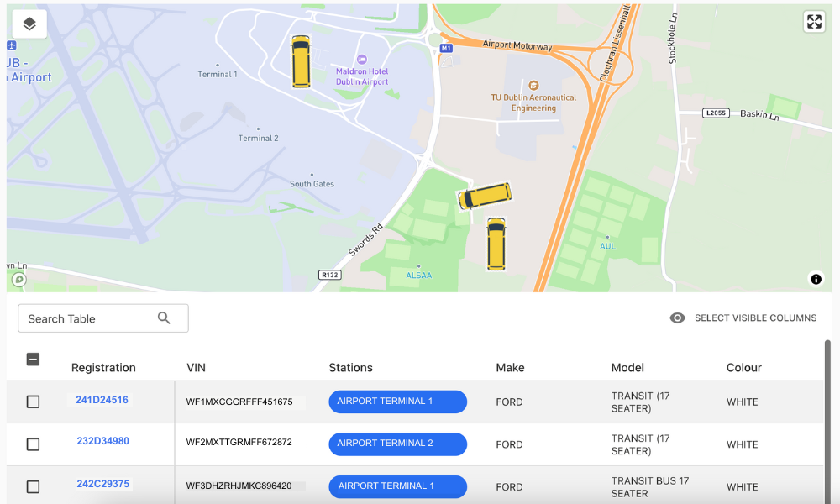Open the map layers selector
This screenshot has height=504, width=840.
[29, 24]
